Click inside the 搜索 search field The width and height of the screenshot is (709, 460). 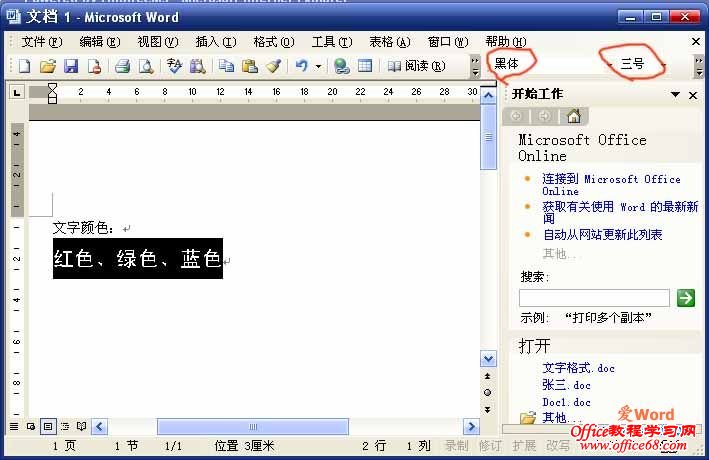[x=594, y=299]
